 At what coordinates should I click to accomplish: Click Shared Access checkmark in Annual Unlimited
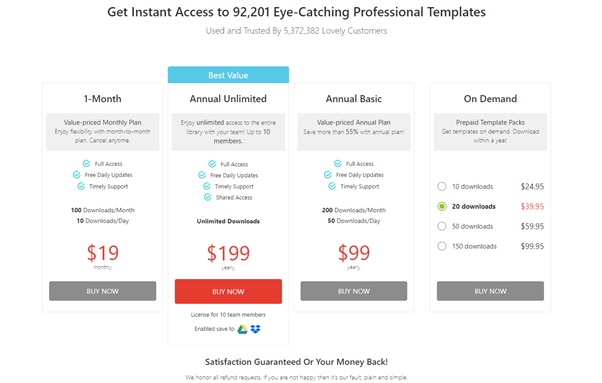208,197
